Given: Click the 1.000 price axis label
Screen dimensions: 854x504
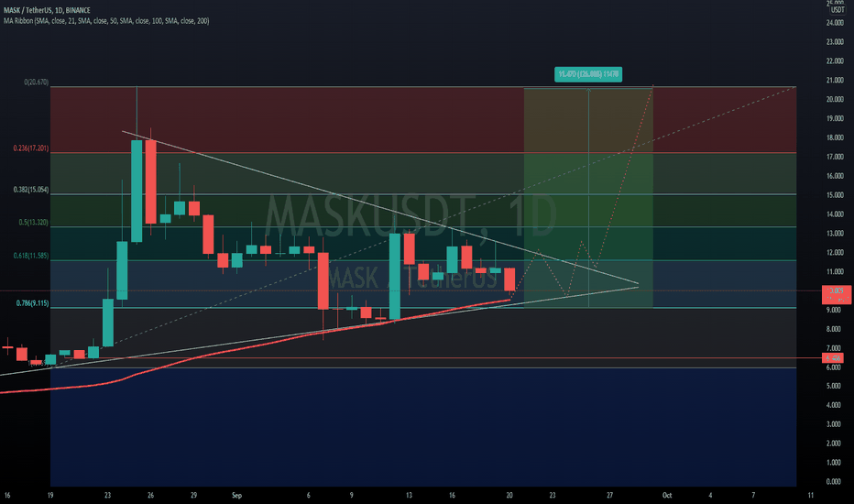Looking at the screenshot, I should 834,462.
